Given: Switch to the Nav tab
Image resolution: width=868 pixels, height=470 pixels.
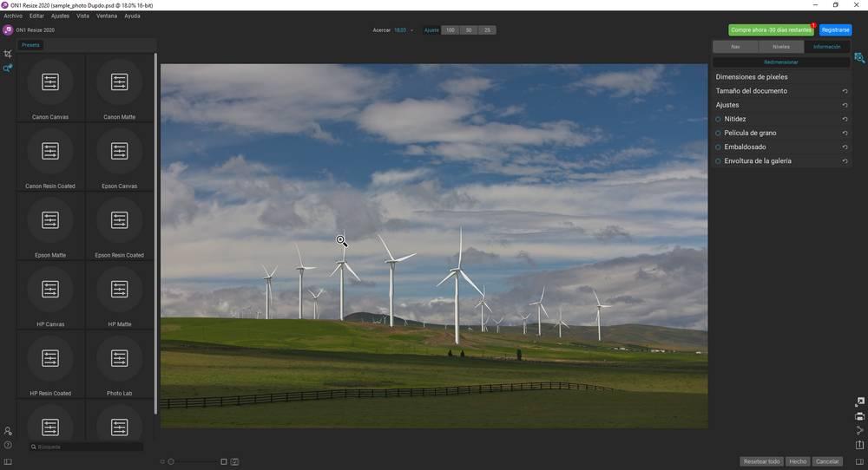Looking at the screenshot, I should [x=735, y=47].
